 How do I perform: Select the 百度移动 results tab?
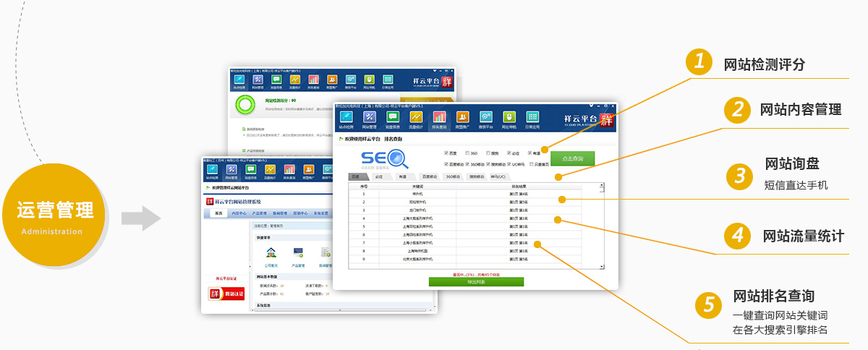click(429, 176)
